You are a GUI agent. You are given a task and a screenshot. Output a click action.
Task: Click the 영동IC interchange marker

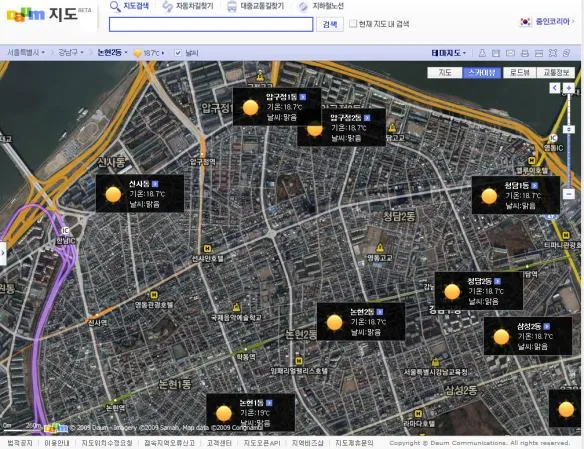pos(553,138)
